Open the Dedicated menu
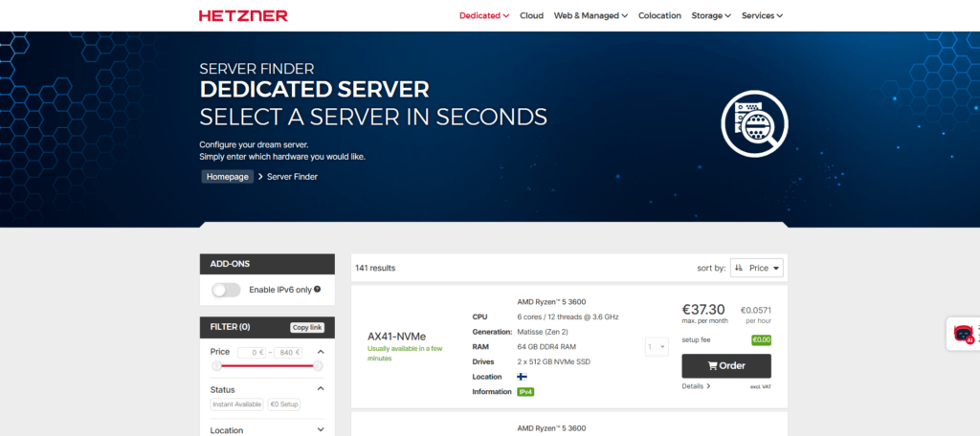980x436 pixels. point(484,15)
